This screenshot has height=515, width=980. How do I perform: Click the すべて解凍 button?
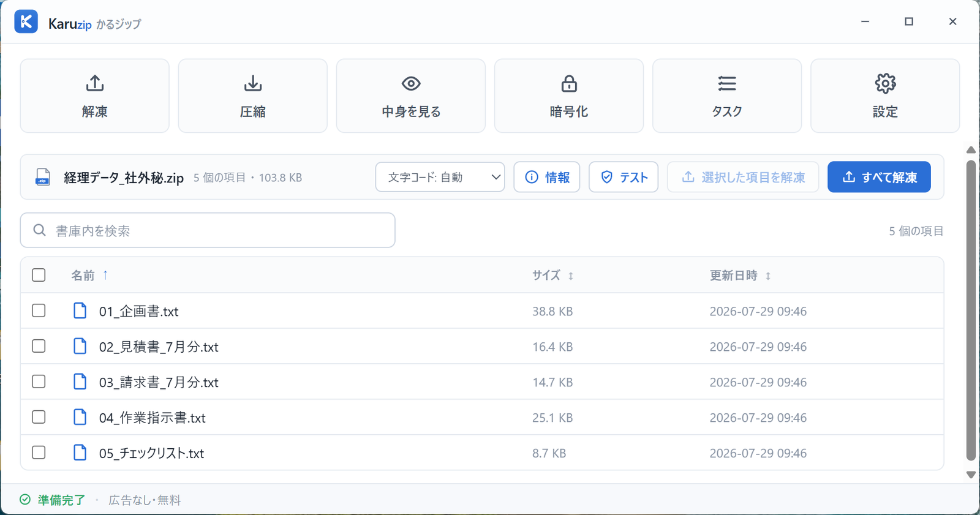(x=879, y=177)
